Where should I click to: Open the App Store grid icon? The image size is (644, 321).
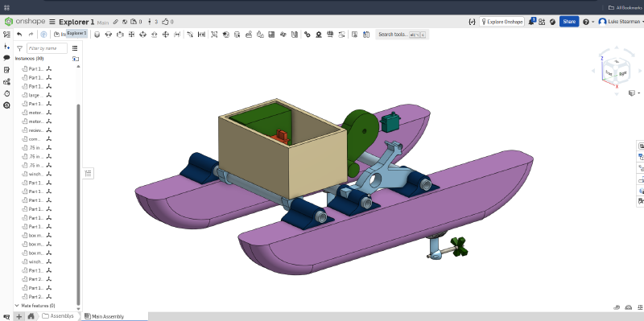coord(542,22)
